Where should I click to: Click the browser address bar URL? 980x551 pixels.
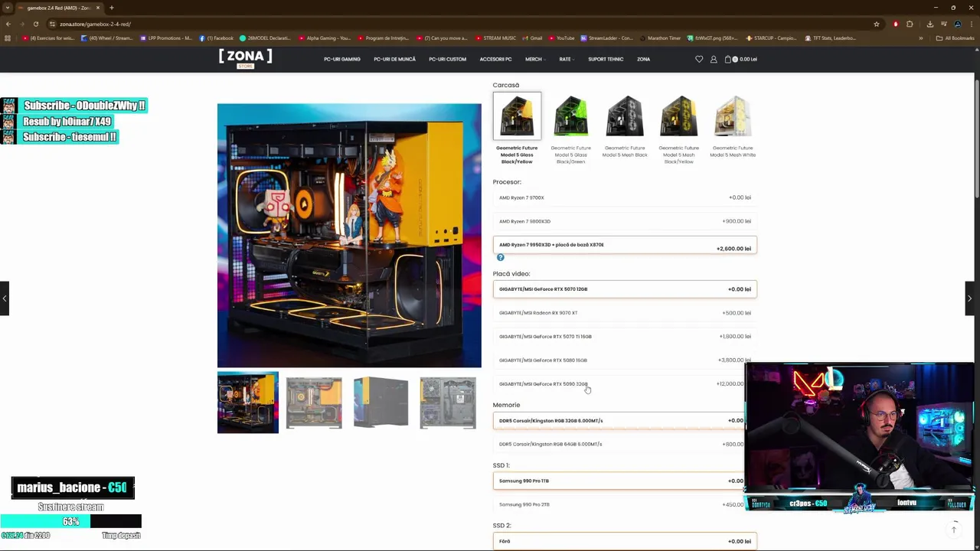coord(96,24)
